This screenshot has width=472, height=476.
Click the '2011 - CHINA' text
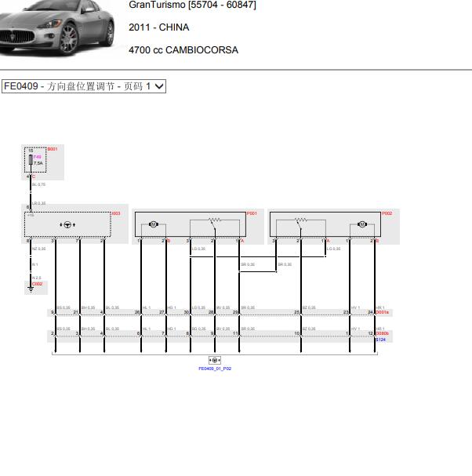pos(158,27)
